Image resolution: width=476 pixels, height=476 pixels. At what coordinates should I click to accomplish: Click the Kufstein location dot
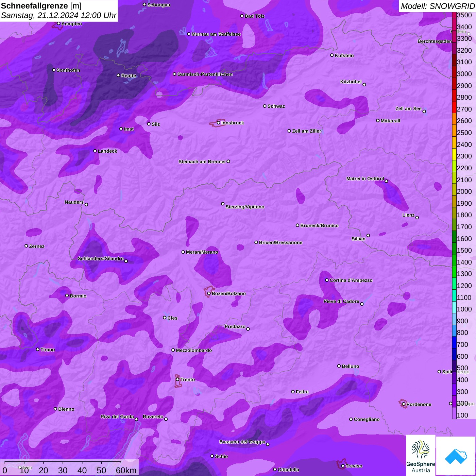pyautogui.click(x=332, y=55)
